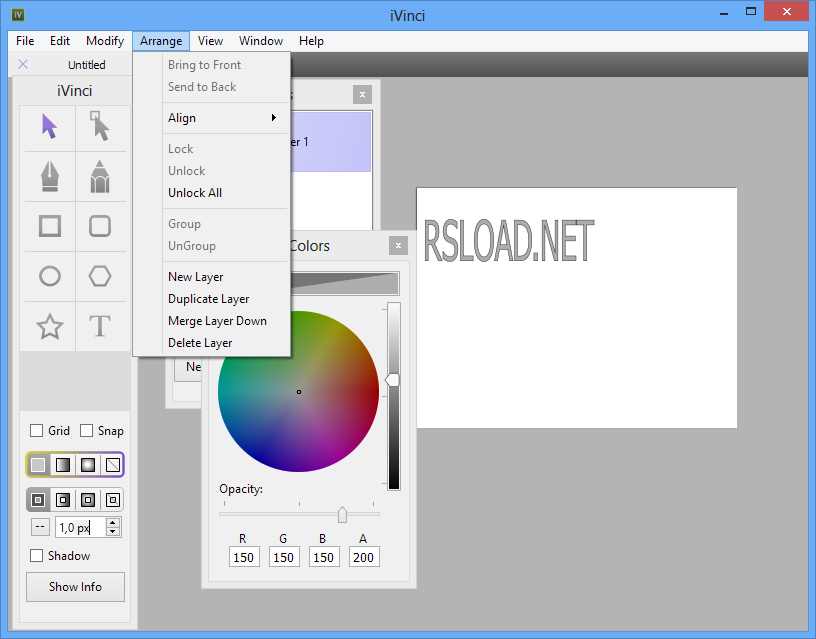
Task: Increase the stroke width with up arrow
Action: pos(113,522)
